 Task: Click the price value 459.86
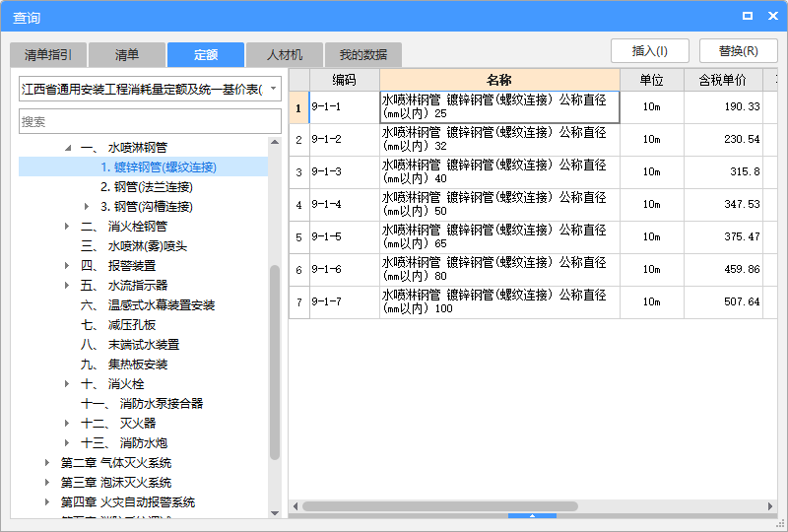point(742,270)
